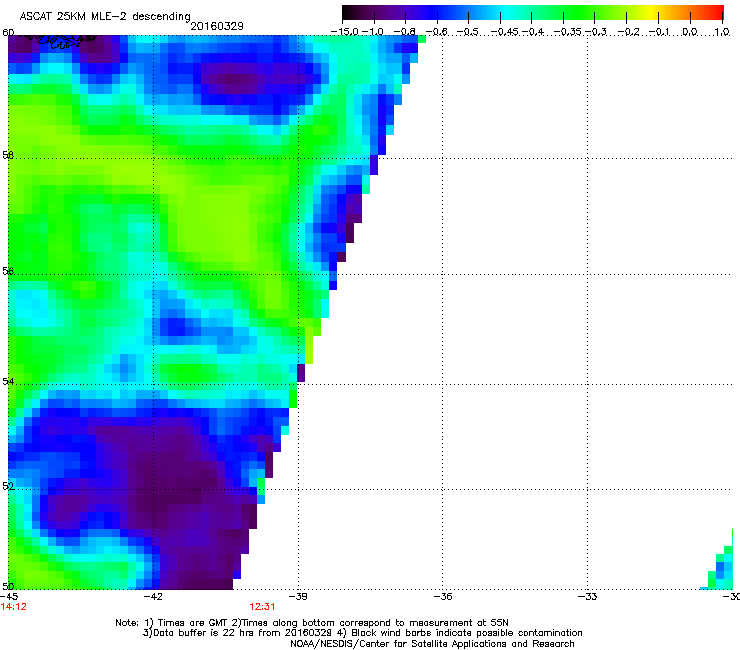Click the note line starting '3)Data buffer is 22 hrs'

click(x=362, y=633)
